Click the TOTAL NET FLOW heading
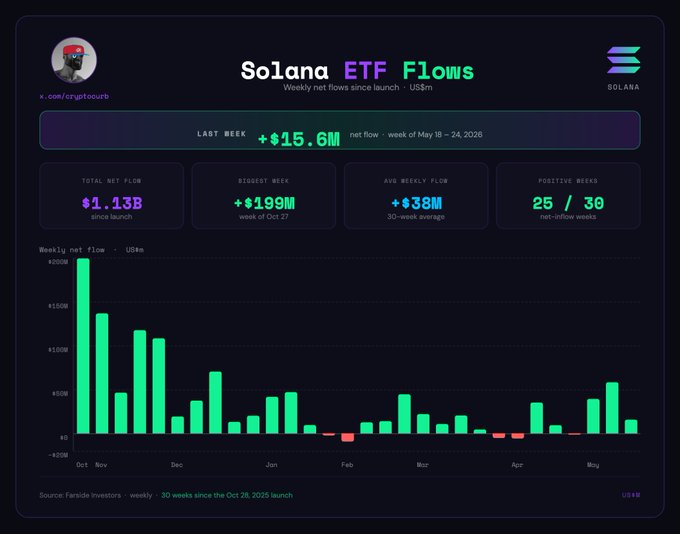The height and width of the screenshot is (534, 680). pyautogui.click(x=111, y=181)
